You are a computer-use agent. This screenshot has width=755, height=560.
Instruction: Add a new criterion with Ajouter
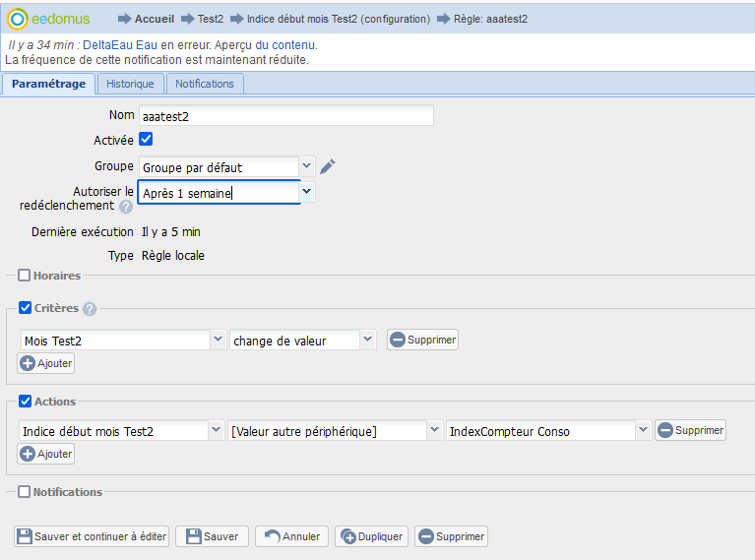pos(46,363)
